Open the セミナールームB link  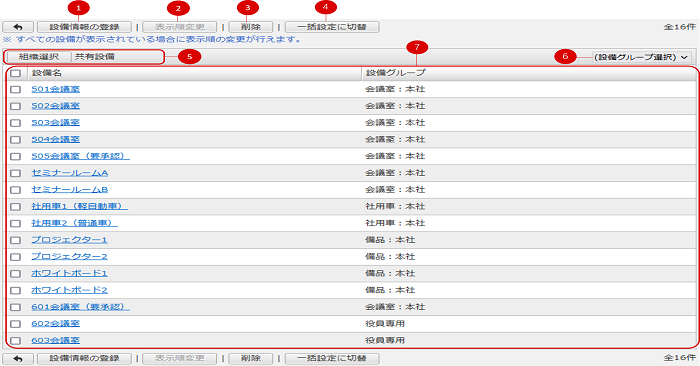pyautogui.click(x=70, y=189)
